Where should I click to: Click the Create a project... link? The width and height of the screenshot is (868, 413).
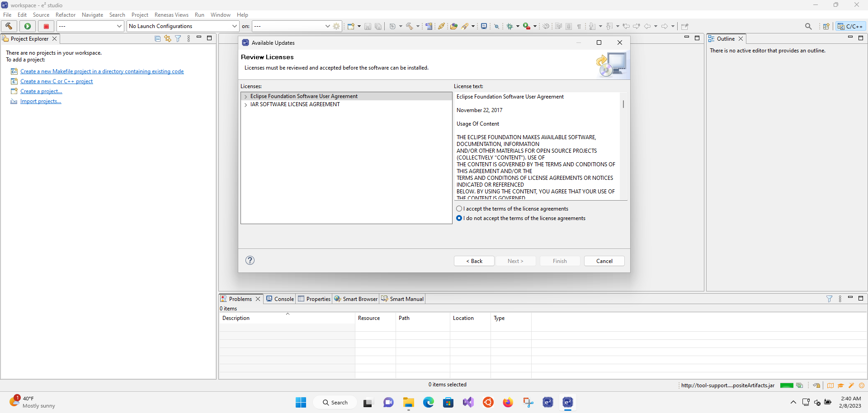pyautogui.click(x=41, y=91)
